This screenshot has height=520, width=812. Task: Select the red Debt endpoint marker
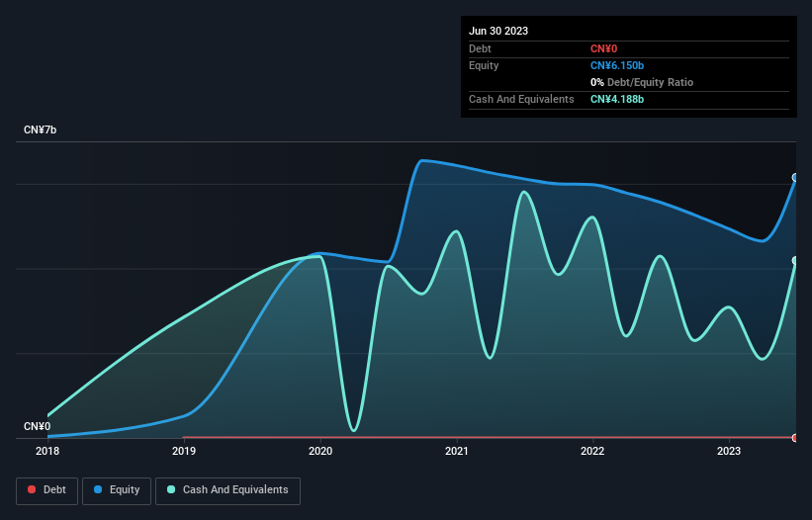(x=795, y=438)
